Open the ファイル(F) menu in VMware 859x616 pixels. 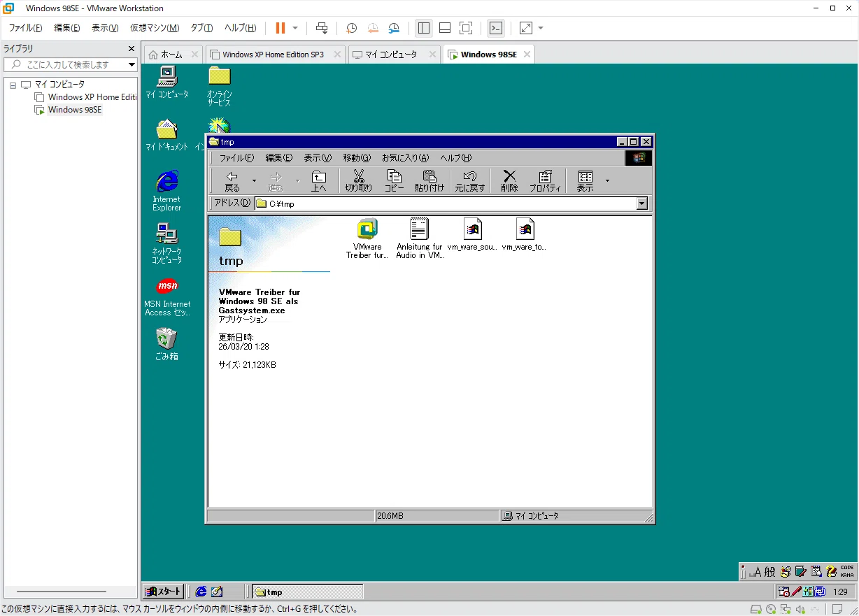tap(25, 28)
